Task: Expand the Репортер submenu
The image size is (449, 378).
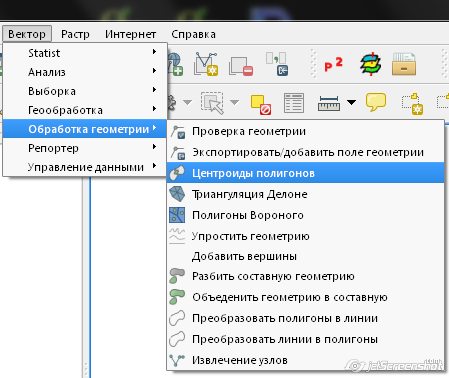Action: [x=85, y=148]
